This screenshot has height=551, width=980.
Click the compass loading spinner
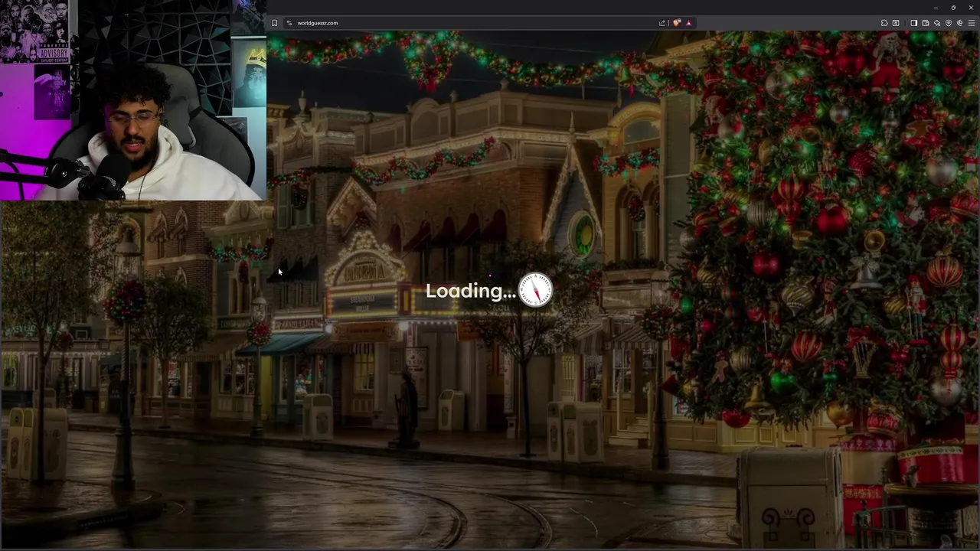point(535,291)
